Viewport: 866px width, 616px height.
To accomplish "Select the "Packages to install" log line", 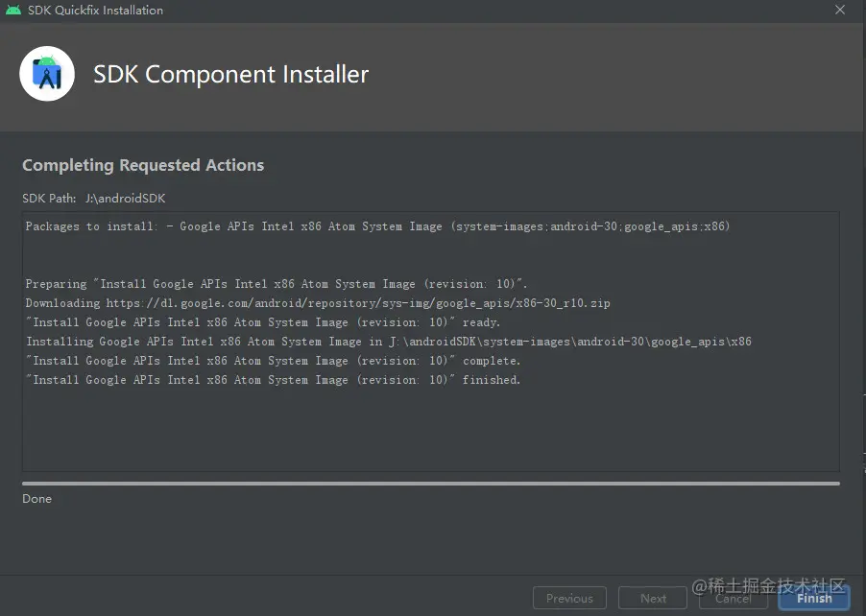I will pyautogui.click(x=377, y=226).
